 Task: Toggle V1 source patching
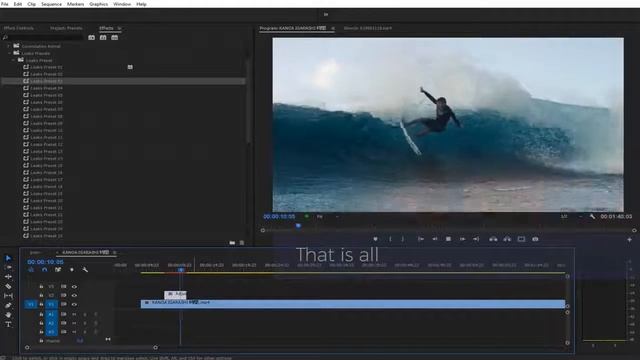pos(31,304)
